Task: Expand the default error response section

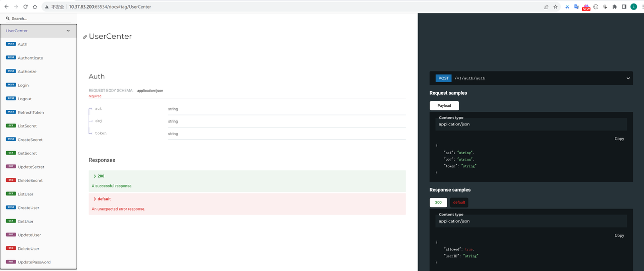Action: [x=102, y=199]
